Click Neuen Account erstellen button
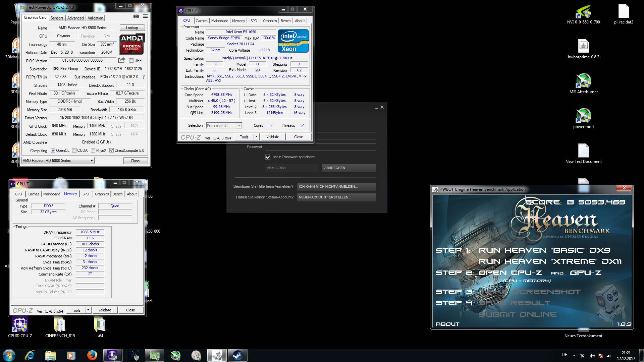644x362 pixels. click(x=336, y=197)
